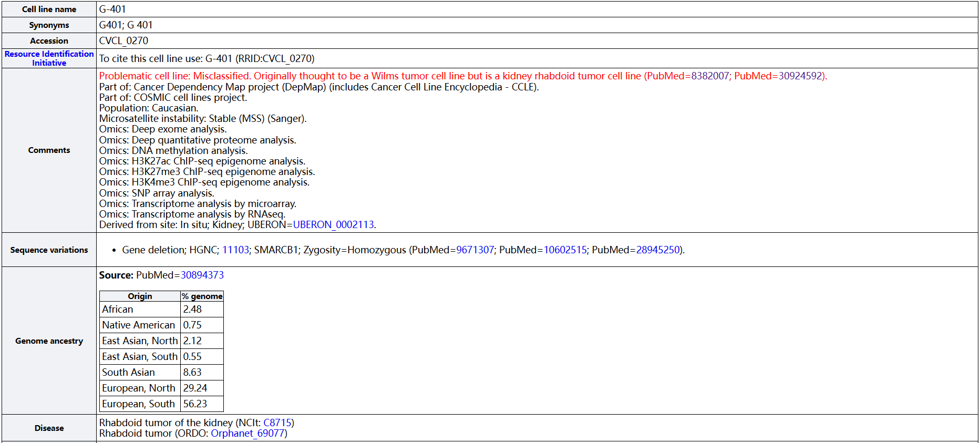The image size is (980, 443).
Task: Open Orphanet_69077 rhabdoid tumor link
Action: click(247, 434)
